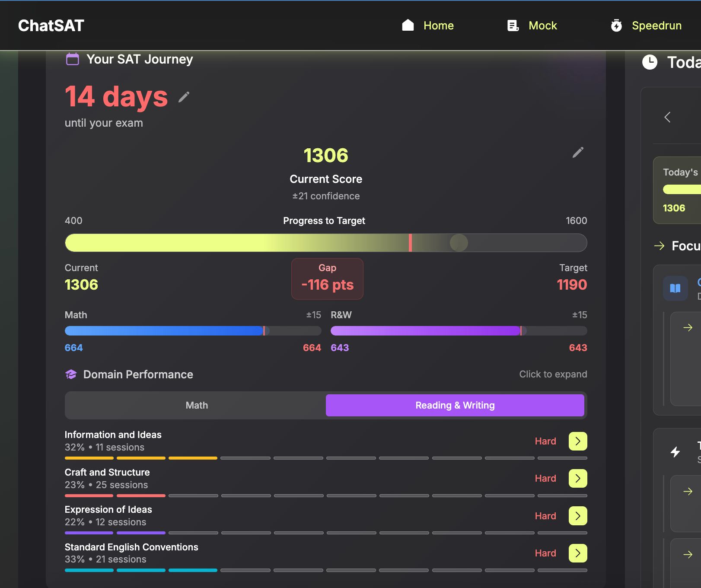Click the pencil icon beside 14 days
The width and height of the screenshot is (701, 588).
click(184, 97)
